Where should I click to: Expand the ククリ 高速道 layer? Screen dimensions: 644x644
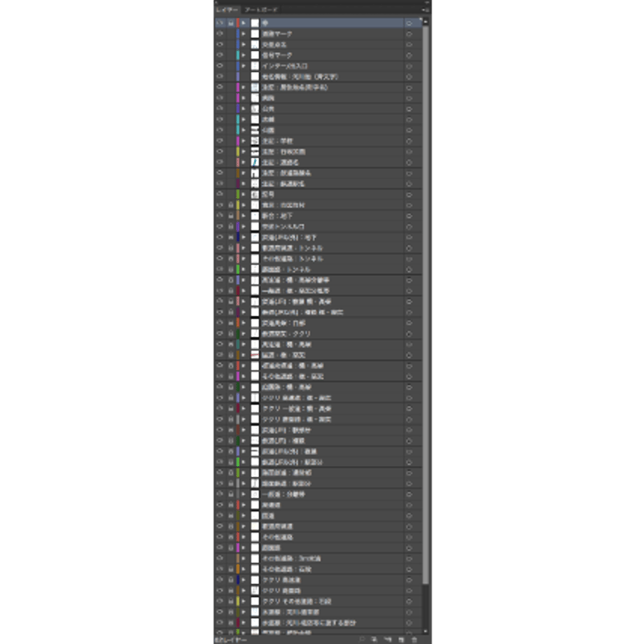click(x=244, y=580)
